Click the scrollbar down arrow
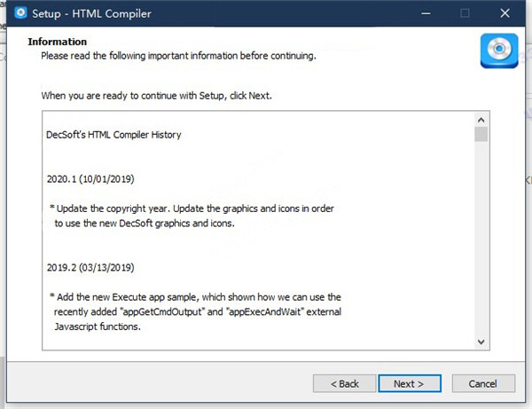The height and width of the screenshot is (409, 532). 481,342
